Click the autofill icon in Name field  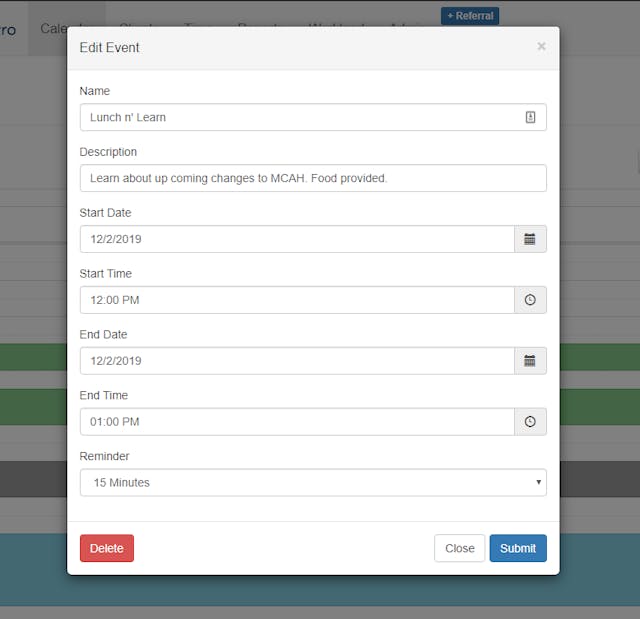tap(530, 117)
